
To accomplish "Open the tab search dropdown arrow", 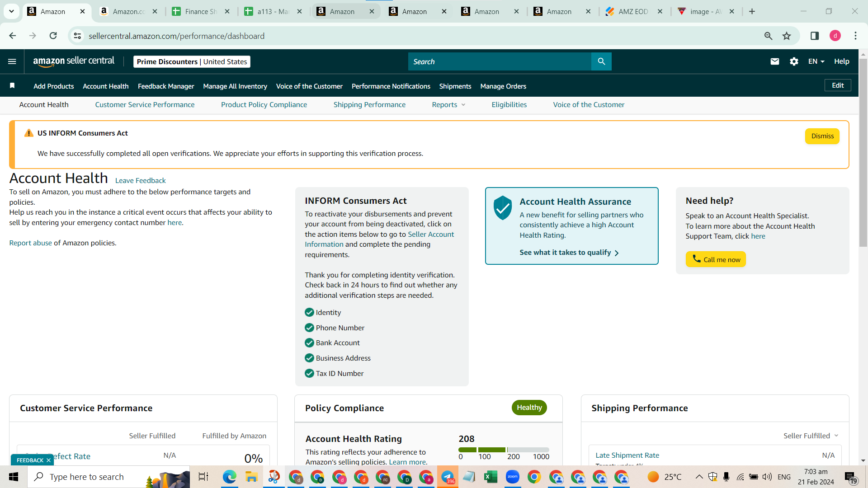I will (11, 11).
